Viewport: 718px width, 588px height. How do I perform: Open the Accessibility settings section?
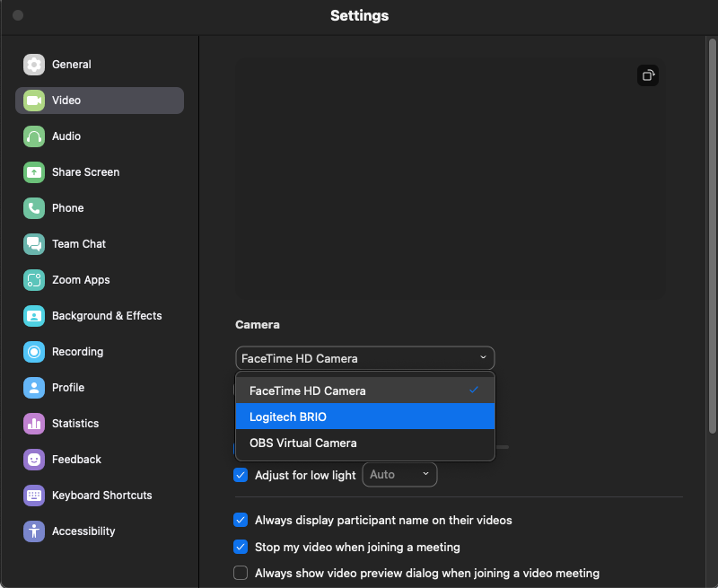(x=83, y=531)
